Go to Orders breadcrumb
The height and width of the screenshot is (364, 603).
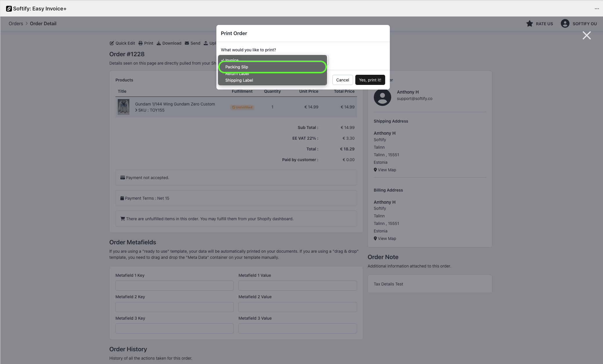16,24
